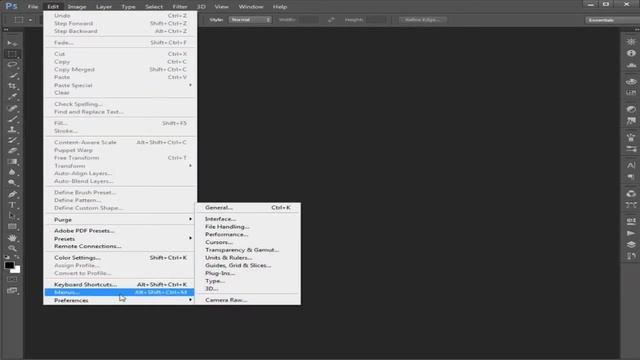
Task: Select the Eyedropper tool
Action: coord(12,97)
